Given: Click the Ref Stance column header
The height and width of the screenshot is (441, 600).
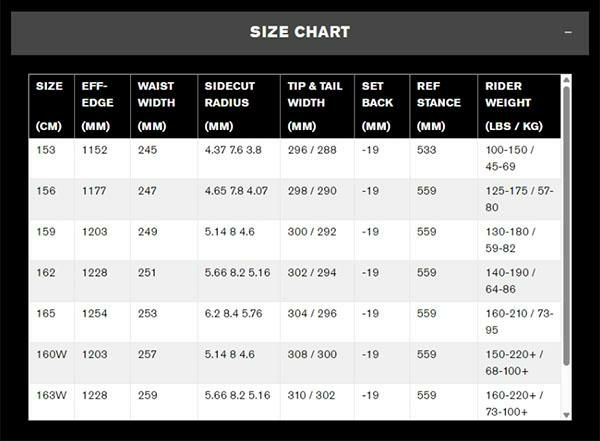Looking at the screenshot, I should (441, 106).
